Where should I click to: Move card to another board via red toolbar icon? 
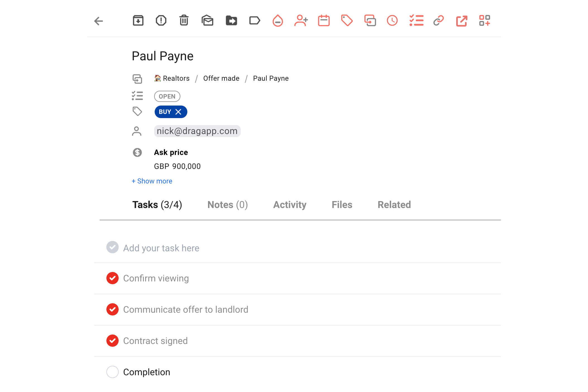click(370, 21)
